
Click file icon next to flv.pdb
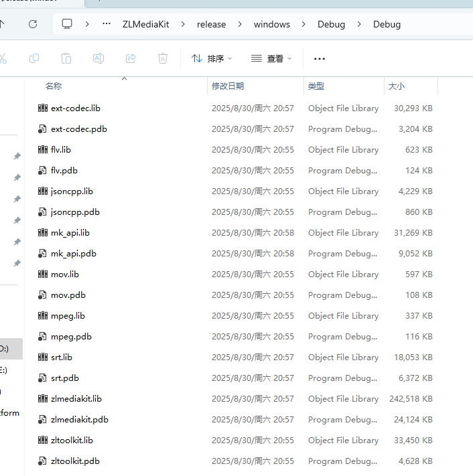(x=42, y=171)
